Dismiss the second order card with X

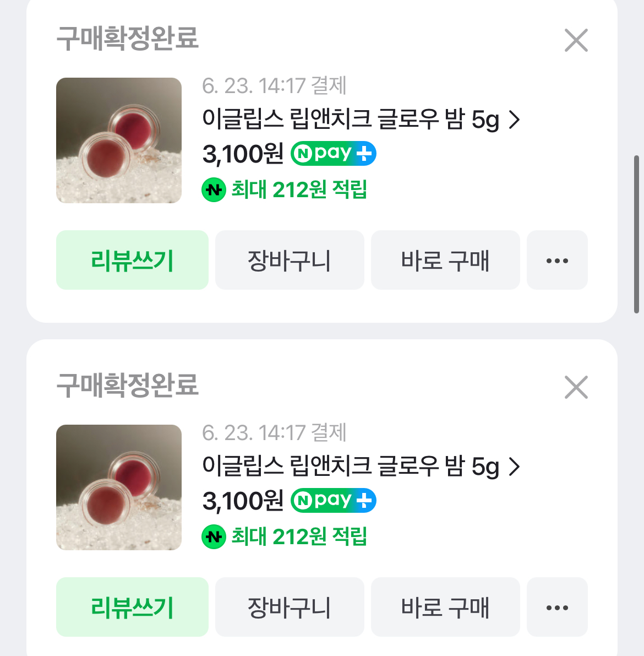tap(576, 387)
